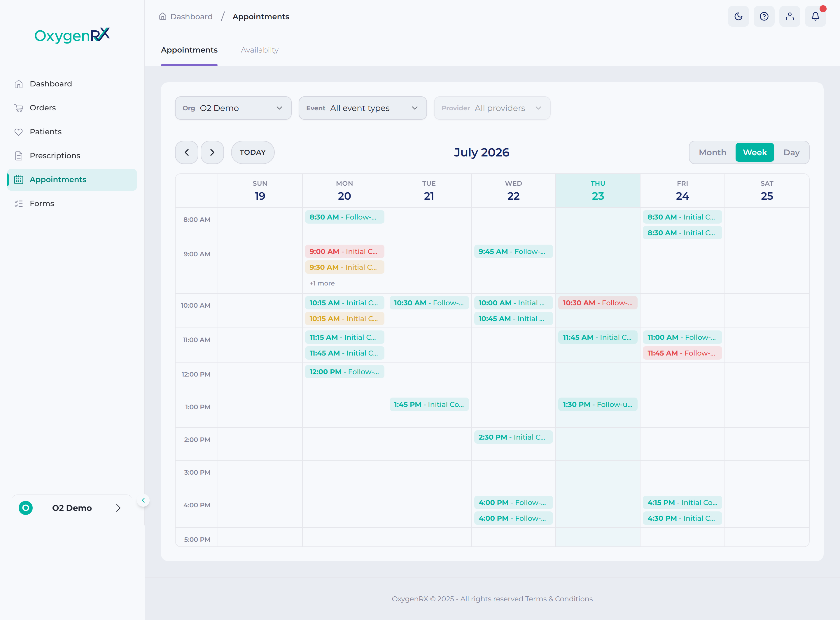The width and height of the screenshot is (840, 620).
Task: Open Terms & Conditions link in the footer
Action: point(559,599)
